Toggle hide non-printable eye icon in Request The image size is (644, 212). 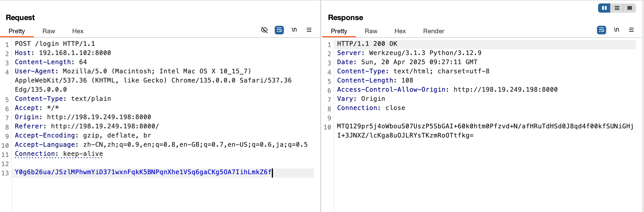point(264,30)
